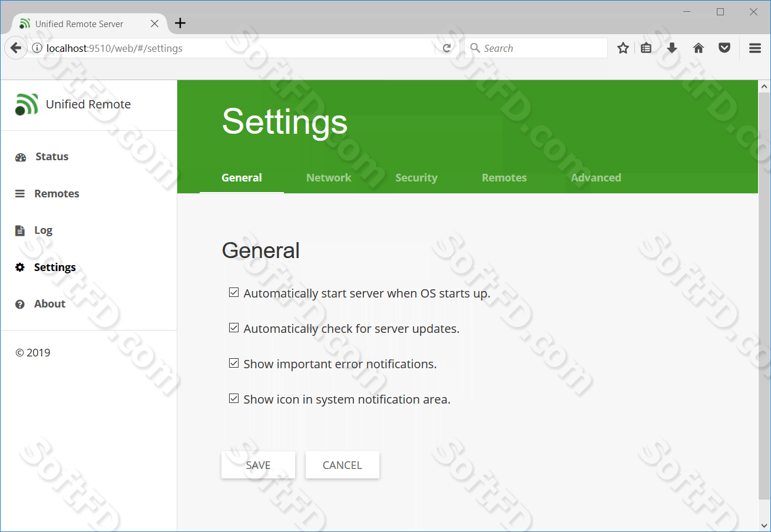Click the Log document icon in the sidebar
The image size is (771, 532).
pos(20,230)
